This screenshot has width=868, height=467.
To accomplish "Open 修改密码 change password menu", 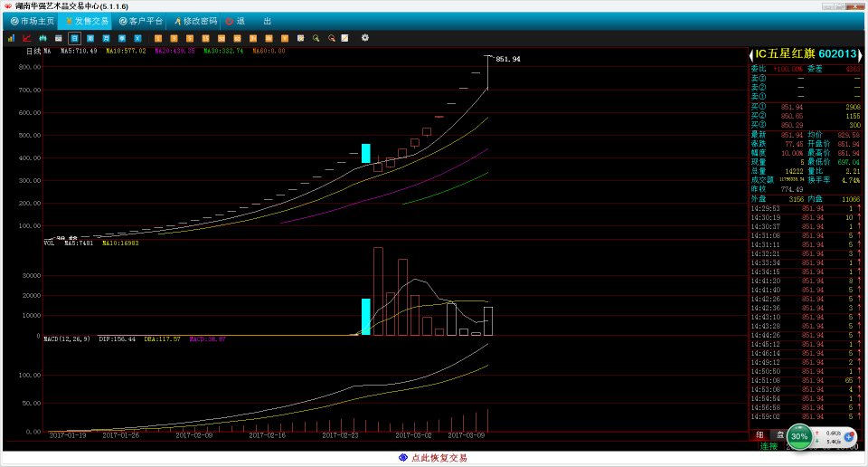I will (195, 21).
